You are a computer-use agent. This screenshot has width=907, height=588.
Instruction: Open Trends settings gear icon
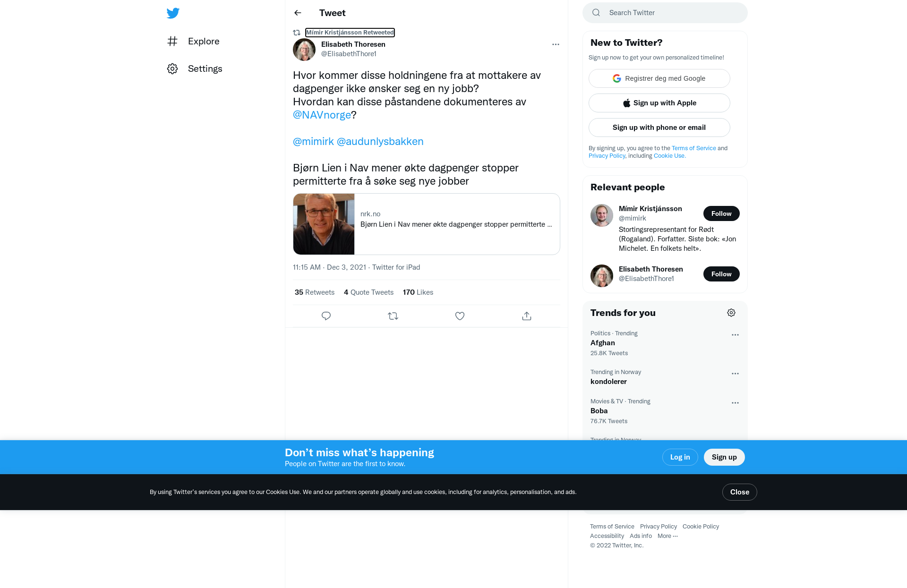731,313
